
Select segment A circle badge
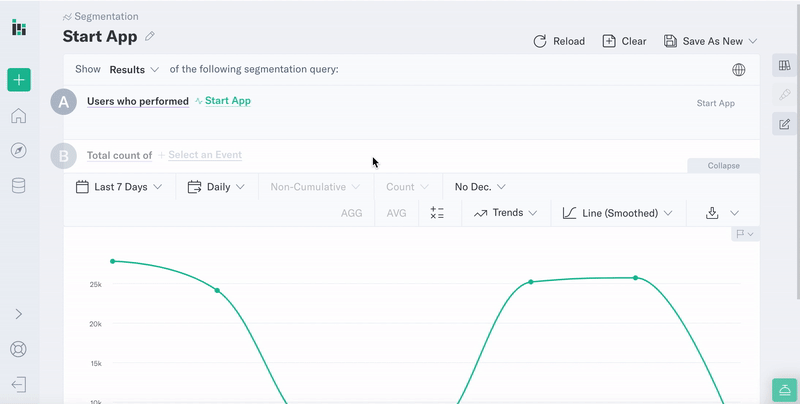coord(63,102)
